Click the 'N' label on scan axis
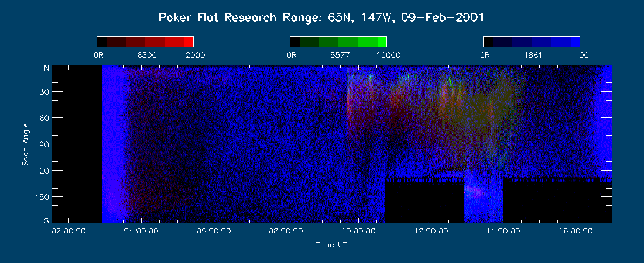 click(x=46, y=68)
